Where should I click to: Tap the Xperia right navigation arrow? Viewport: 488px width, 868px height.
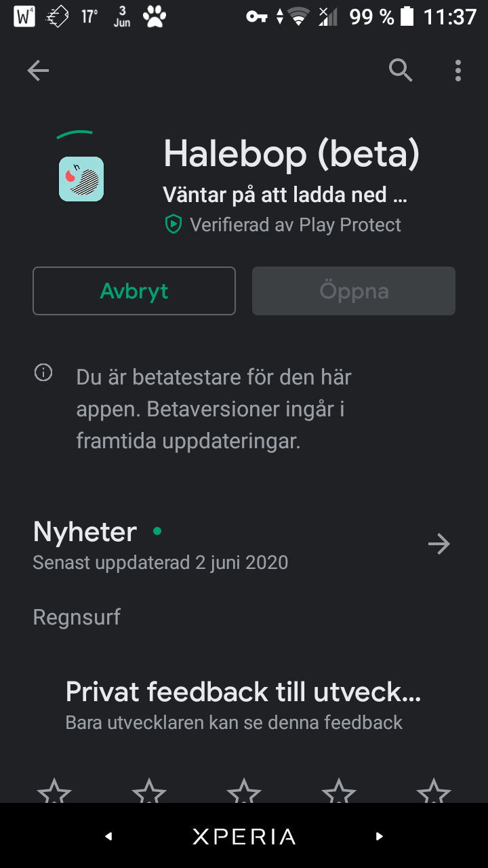coord(380,837)
